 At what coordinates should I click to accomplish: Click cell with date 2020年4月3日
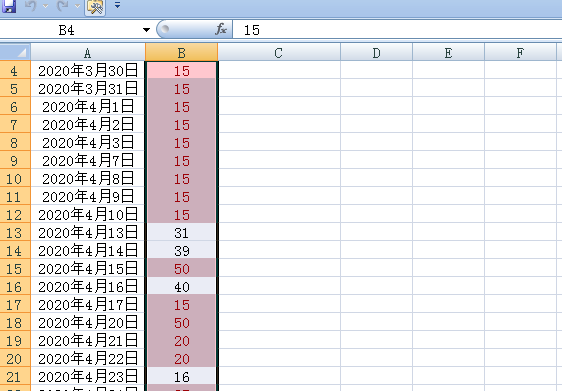[88, 142]
